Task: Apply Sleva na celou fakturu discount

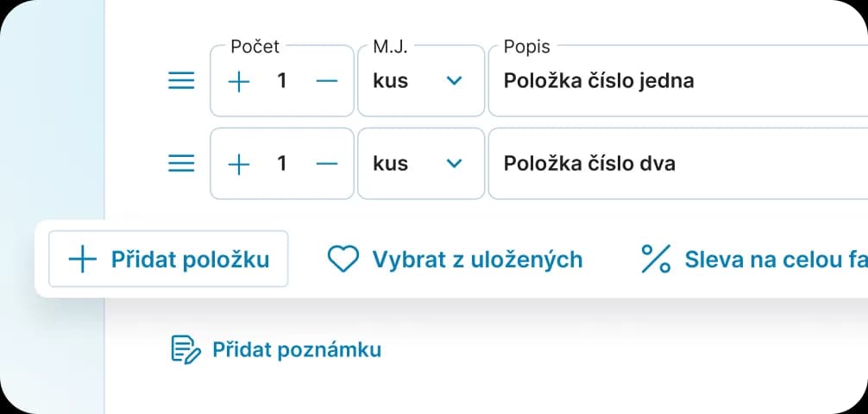Action: point(754,259)
